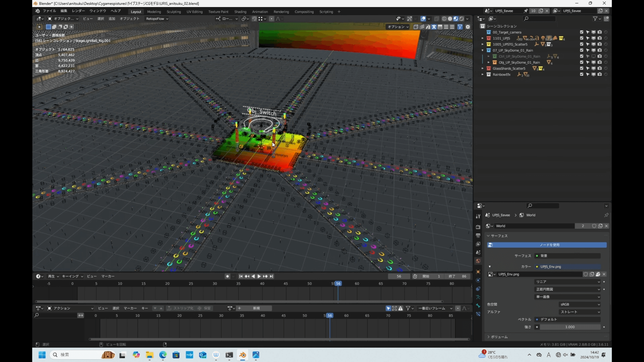The image size is (644, 362).
Task: Open the Object Mode dropdown
Action: [x=63, y=19]
